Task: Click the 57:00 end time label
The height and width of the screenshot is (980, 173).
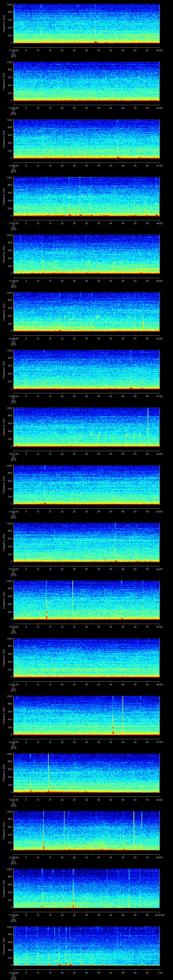Action: (159, 742)
